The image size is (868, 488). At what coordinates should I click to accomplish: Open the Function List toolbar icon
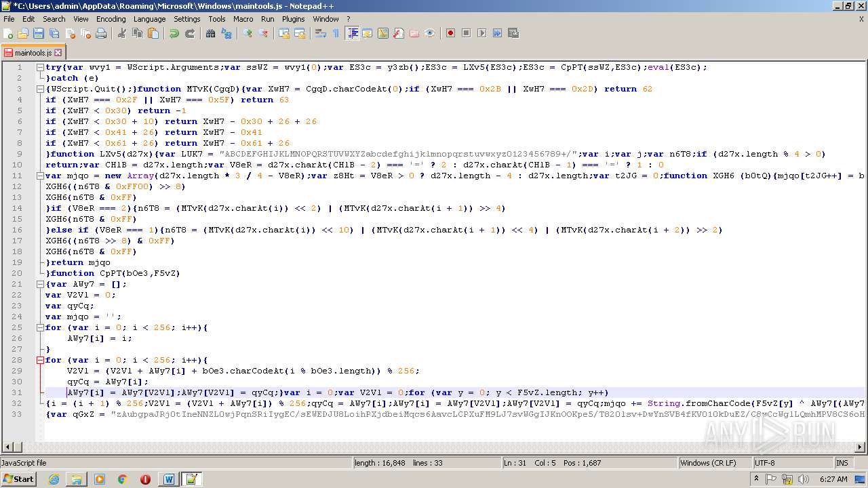[399, 33]
